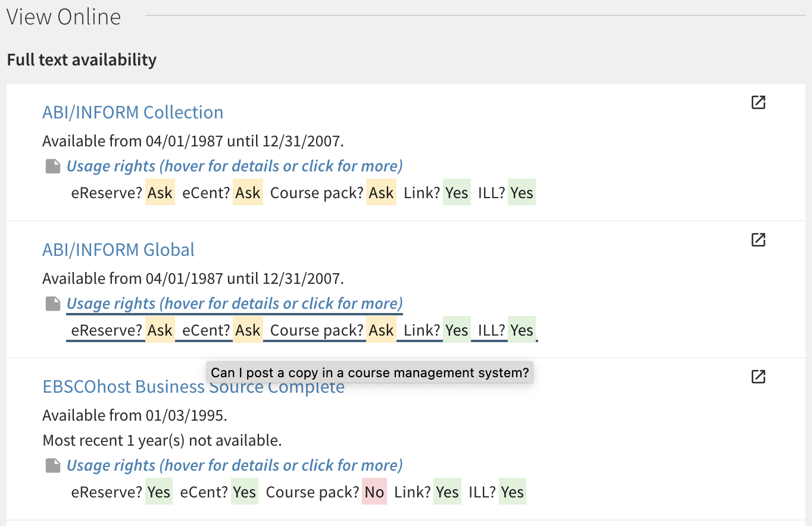This screenshot has width=812, height=526.
Task: Click Course pack Ask badge for ABI/INFORM Global
Action: coord(381,330)
